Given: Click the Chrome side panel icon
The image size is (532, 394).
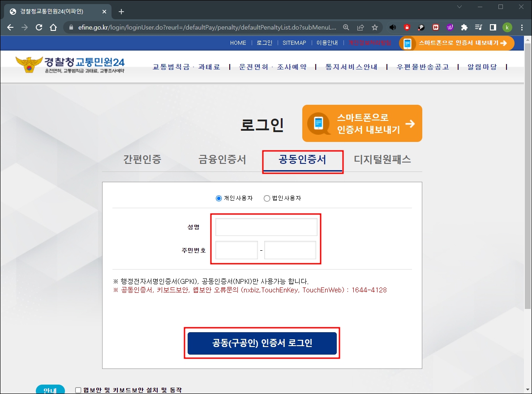Looking at the screenshot, I should 493,27.
